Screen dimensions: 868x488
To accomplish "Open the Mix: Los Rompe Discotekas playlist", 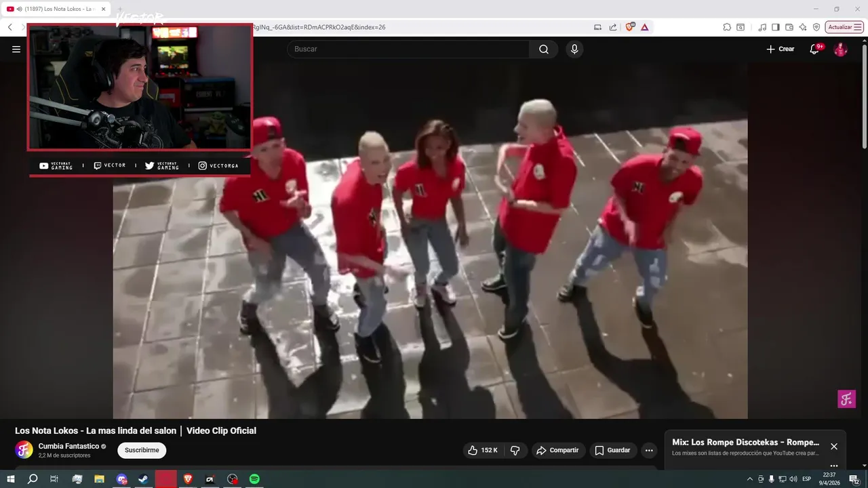I will [x=745, y=442].
